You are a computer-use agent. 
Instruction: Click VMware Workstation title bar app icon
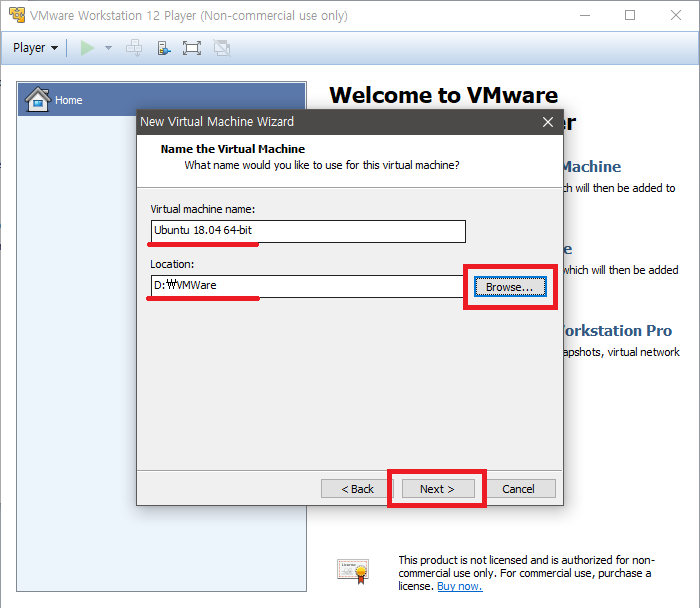[17, 15]
